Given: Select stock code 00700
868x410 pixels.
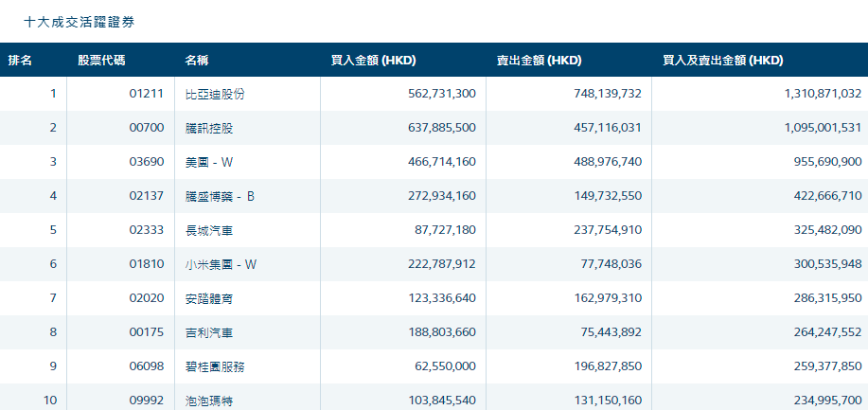Looking at the screenshot, I should pos(147,128).
